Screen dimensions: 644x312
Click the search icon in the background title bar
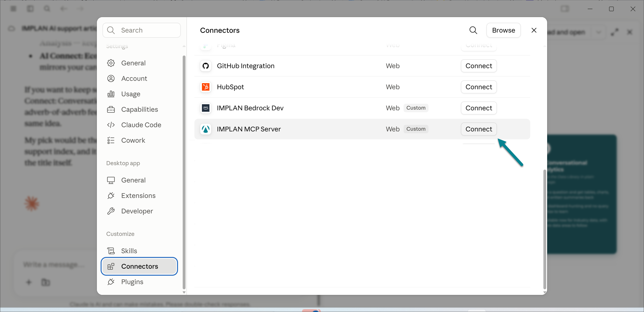[47, 9]
